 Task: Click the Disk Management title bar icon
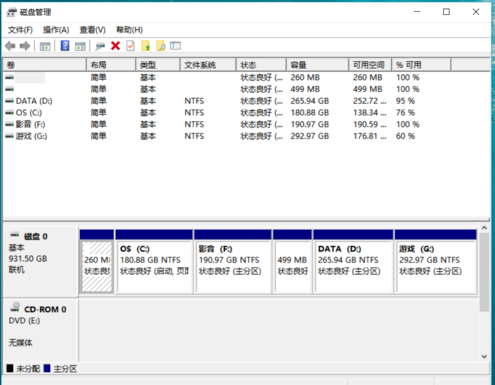point(12,13)
